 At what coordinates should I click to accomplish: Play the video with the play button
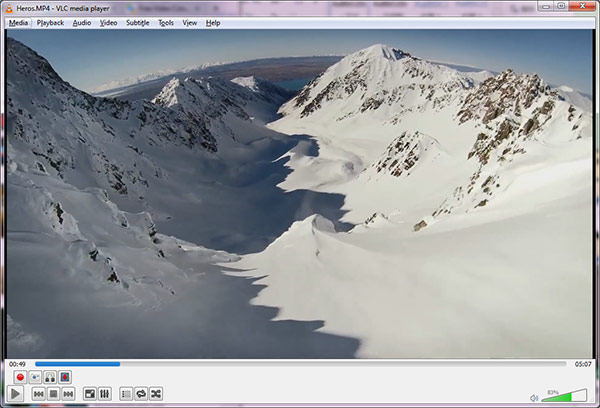(15, 393)
